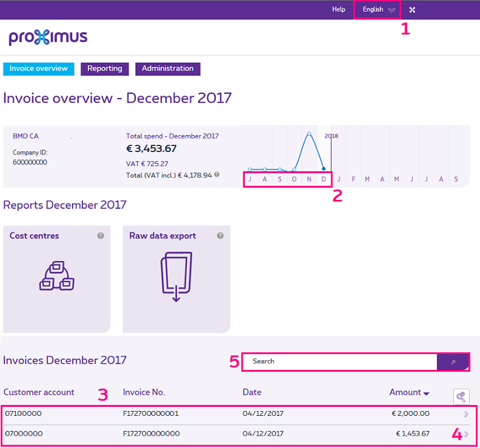The height and width of the screenshot is (448, 480).
Task: Click the Help link
Action: 338,10
